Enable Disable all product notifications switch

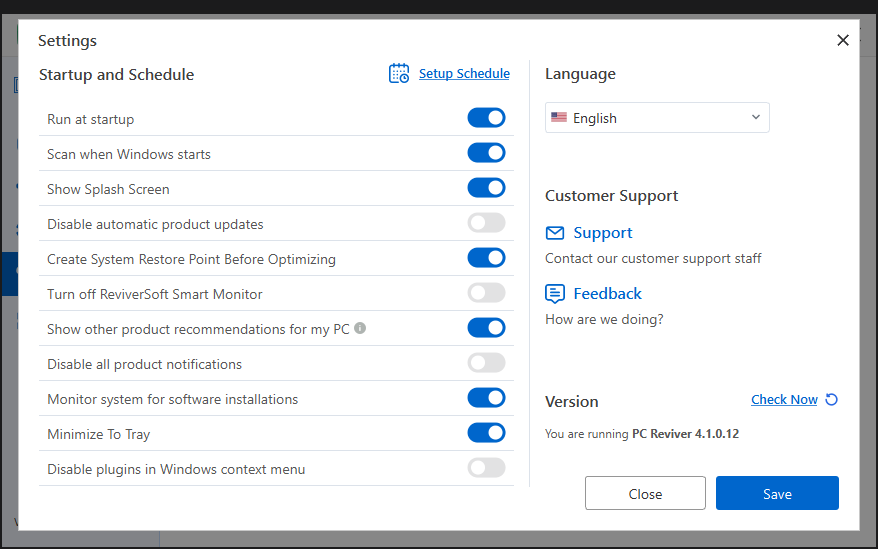point(486,363)
